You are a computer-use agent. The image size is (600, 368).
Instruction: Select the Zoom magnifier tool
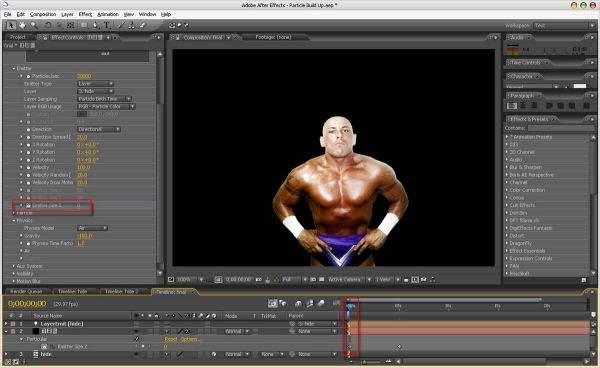[x=34, y=25]
